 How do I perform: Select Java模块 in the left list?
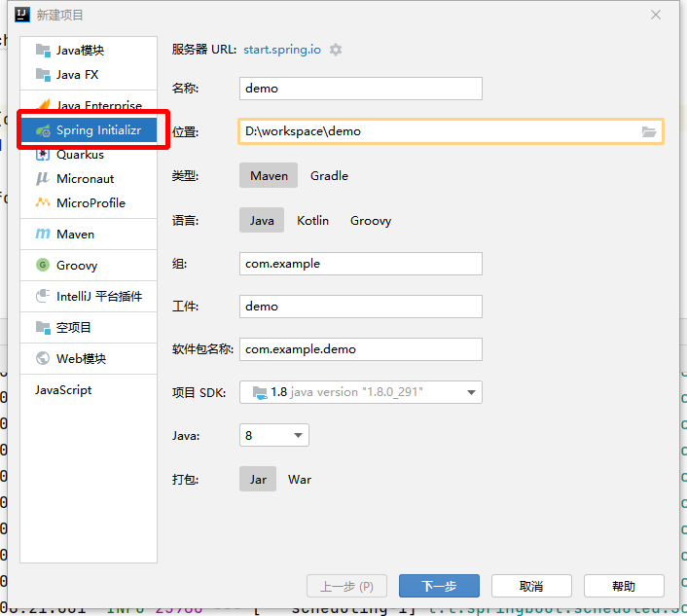tap(89, 51)
